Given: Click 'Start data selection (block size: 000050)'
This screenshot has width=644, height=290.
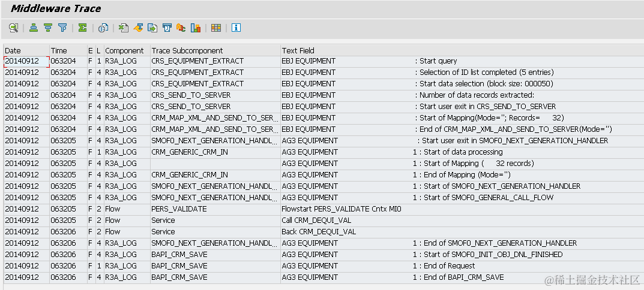Looking at the screenshot, I should [x=486, y=84].
